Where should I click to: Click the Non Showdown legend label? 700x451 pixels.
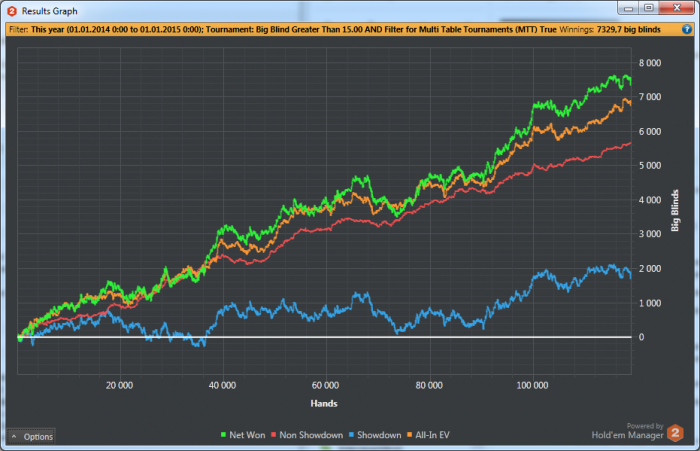(x=311, y=435)
